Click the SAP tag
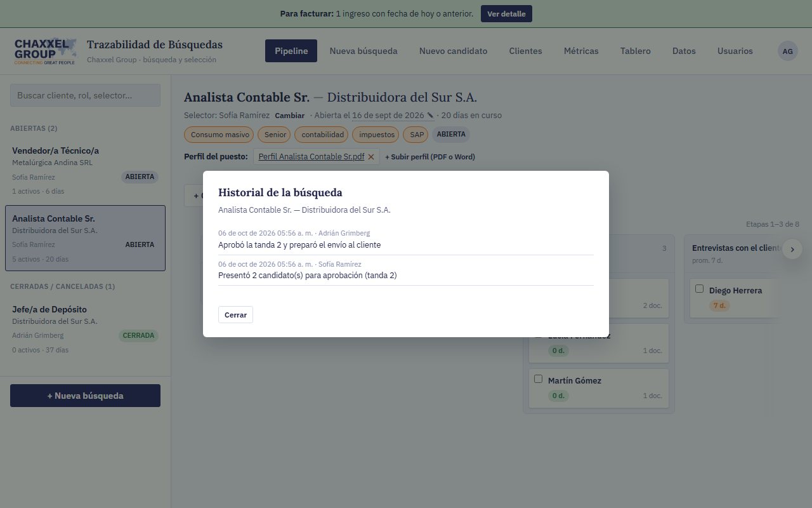The image size is (812, 508). coord(417,135)
